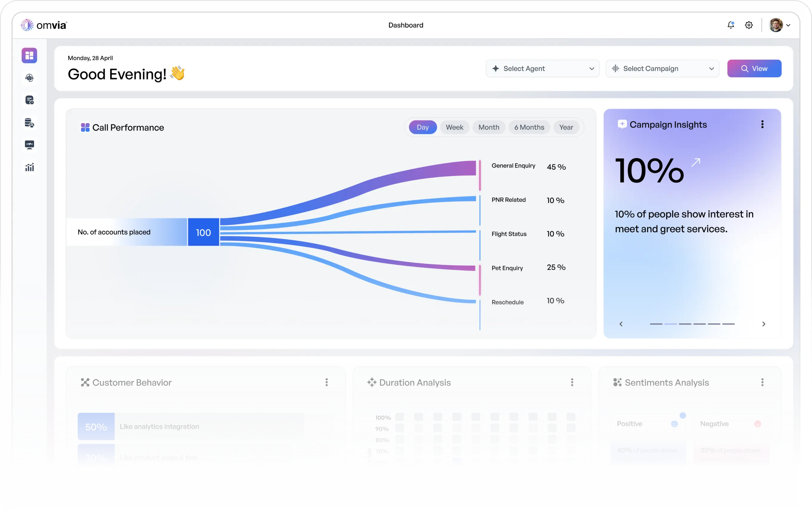Screen dimensions: 812x519
Task: Go to previous campaign insight
Action: click(x=621, y=324)
